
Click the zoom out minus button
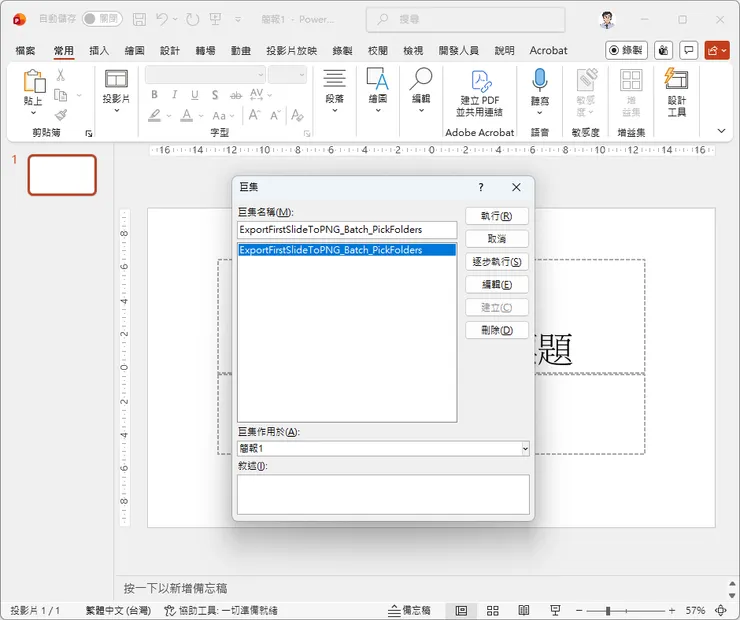point(580,611)
